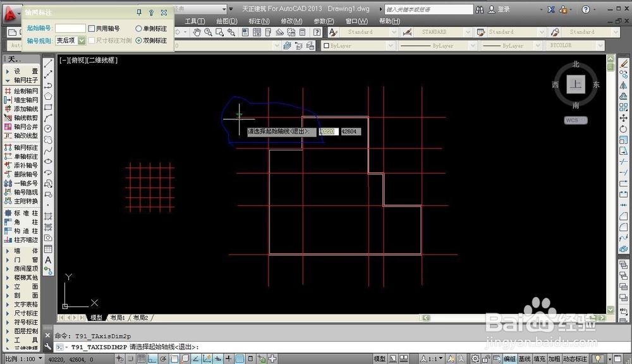Toggle 动态标注 status bar button
This screenshot has height=364, width=632.
tap(575, 358)
